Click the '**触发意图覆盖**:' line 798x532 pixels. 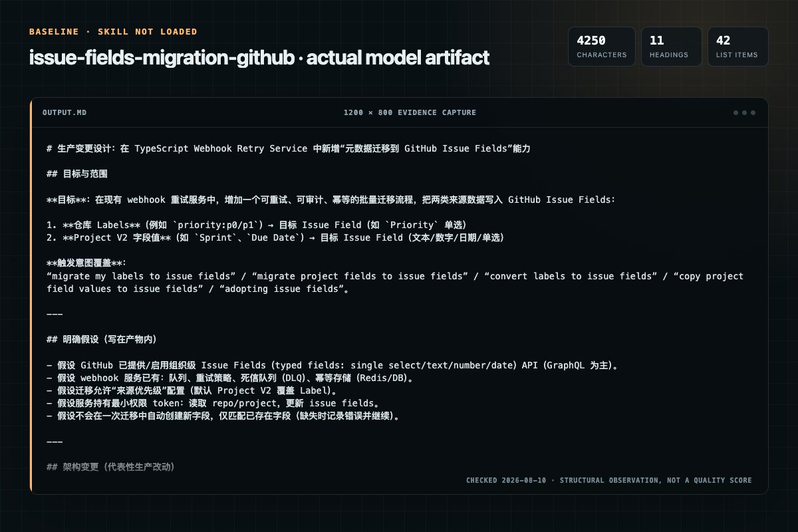[x=86, y=263]
